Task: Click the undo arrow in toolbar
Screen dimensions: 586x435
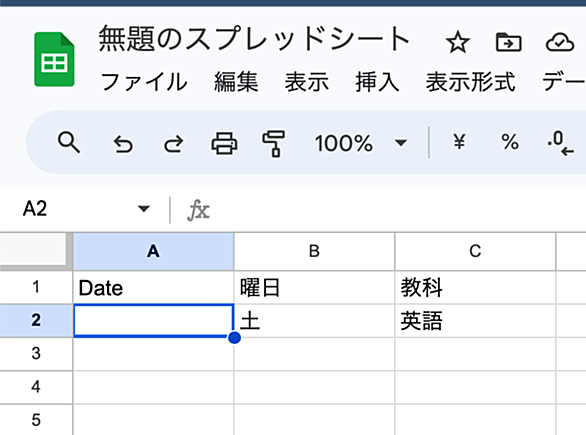Action: click(123, 144)
